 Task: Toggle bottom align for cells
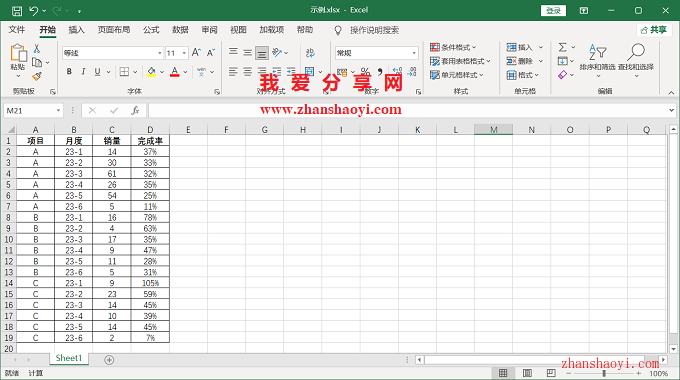[x=262, y=53]
